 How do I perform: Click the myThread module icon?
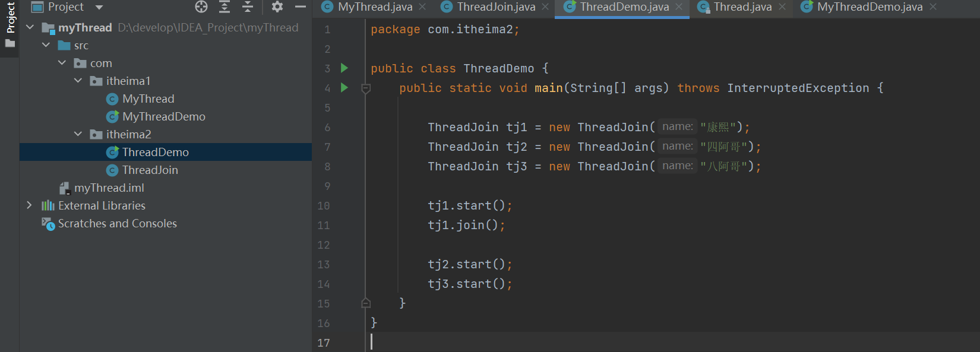pyautogui.click(x=48, y=28)
